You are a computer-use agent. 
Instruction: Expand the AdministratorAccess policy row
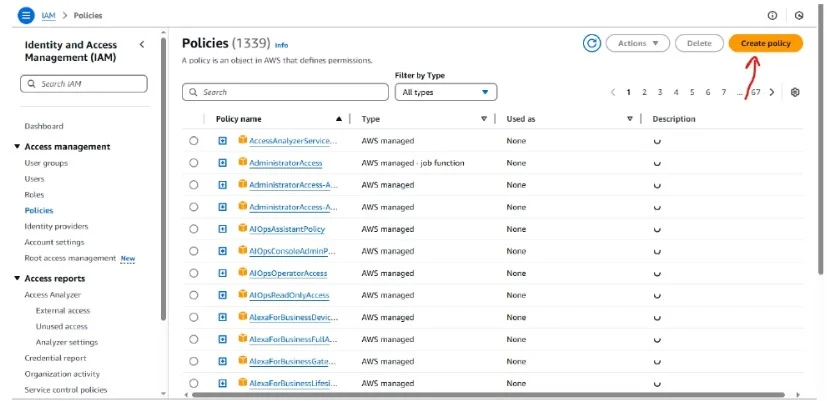[x=223, y=163]
